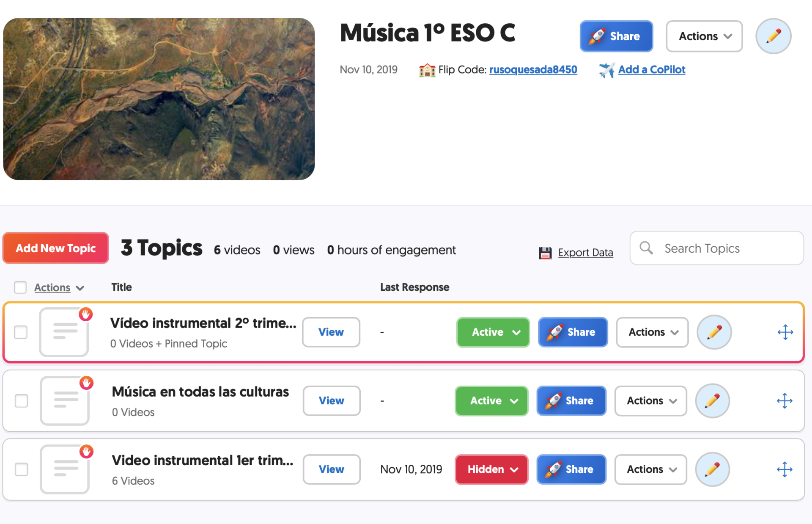812x524 pixels.
Task: Edit the Música en todas las culturas topic
Action: [x=713, y=400]
